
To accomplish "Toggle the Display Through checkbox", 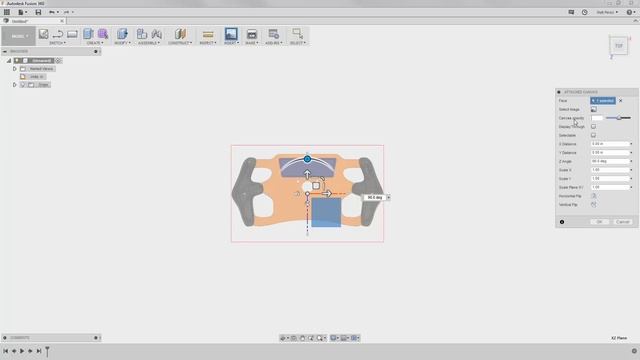I will point(593,127).
